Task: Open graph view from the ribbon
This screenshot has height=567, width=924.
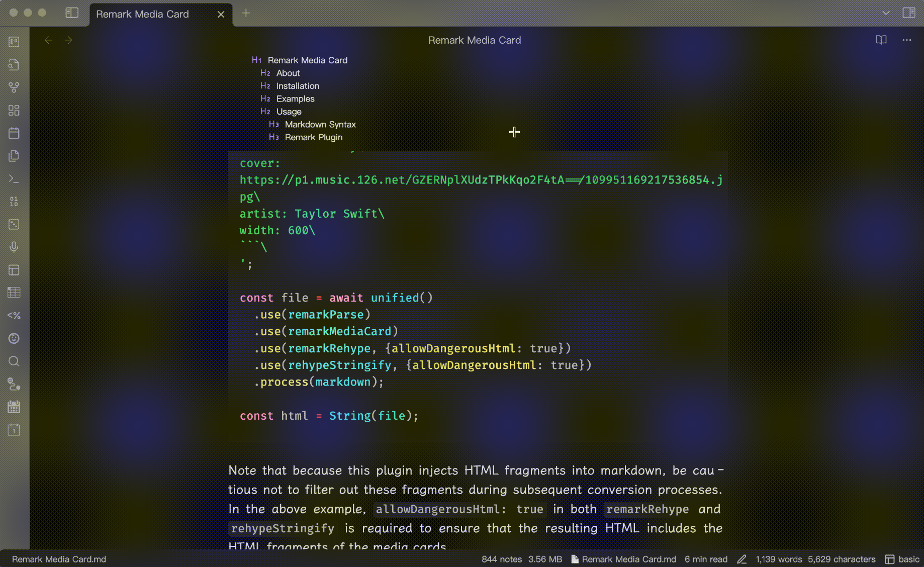Action: (14, 87)
